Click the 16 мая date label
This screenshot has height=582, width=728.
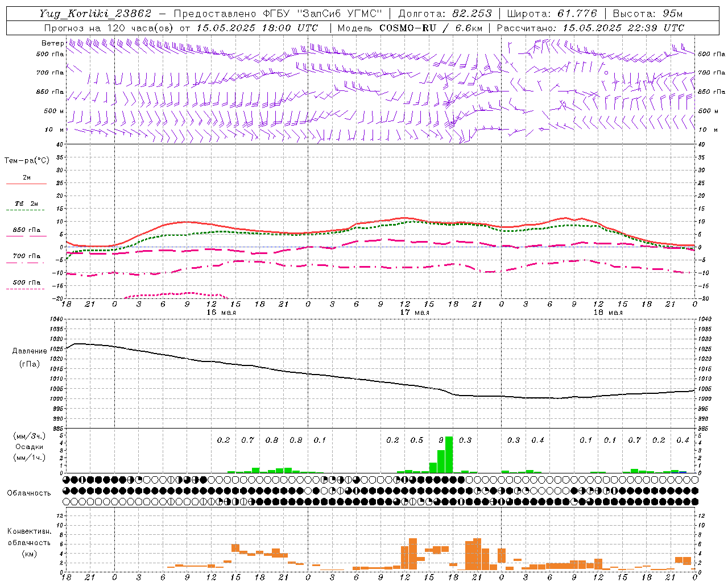click(221, 313)
